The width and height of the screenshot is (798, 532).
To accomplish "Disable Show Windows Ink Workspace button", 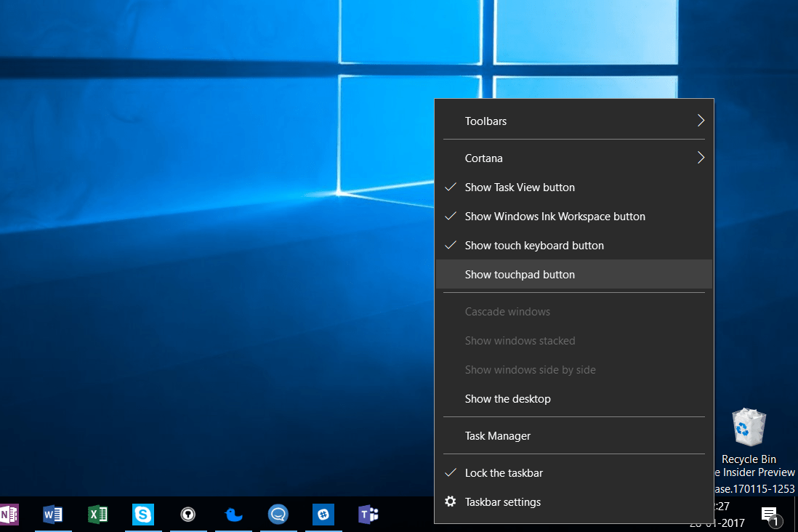I will (555, 217).
